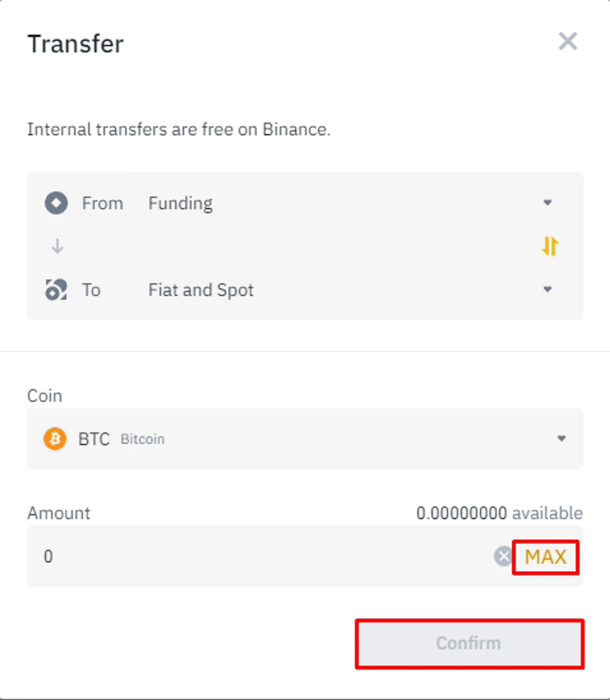Image resolution: width=610 pixels, height=700 pixels.
Task: Click the Bitcoin subtitle in coin field
Action: click(x=142, y=439)
